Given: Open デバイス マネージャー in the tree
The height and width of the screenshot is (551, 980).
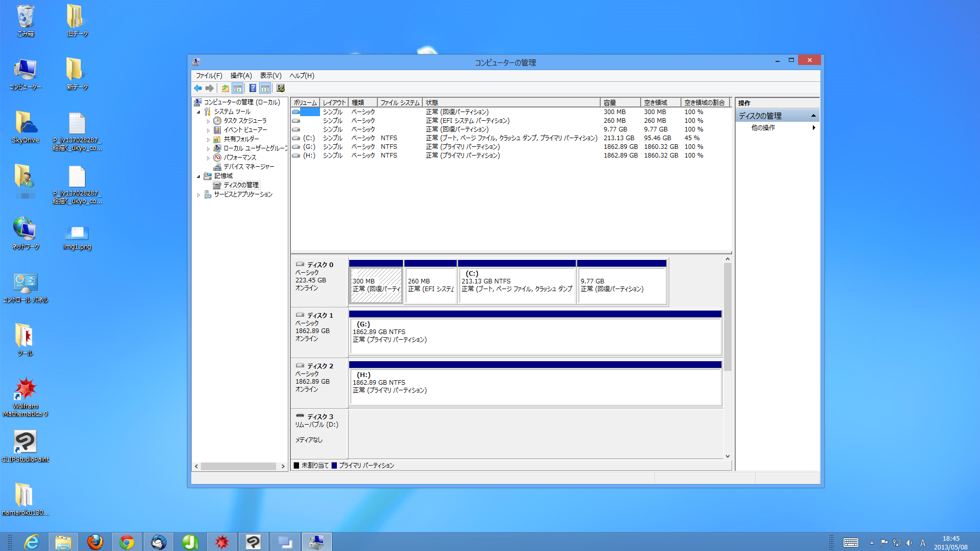Looking at the screenshot, I should pyautogui.click(x=248, y=167).
